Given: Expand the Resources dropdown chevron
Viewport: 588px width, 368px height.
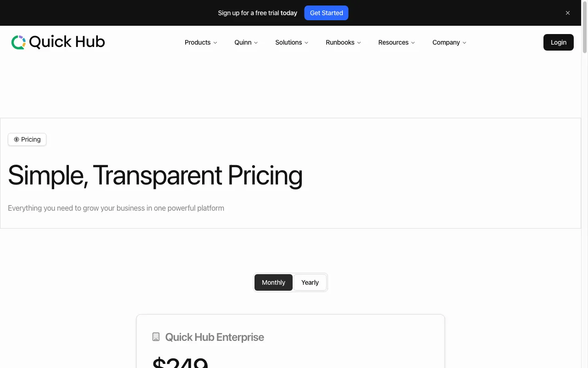Looking at the screenshot, I should pos(413,43).
